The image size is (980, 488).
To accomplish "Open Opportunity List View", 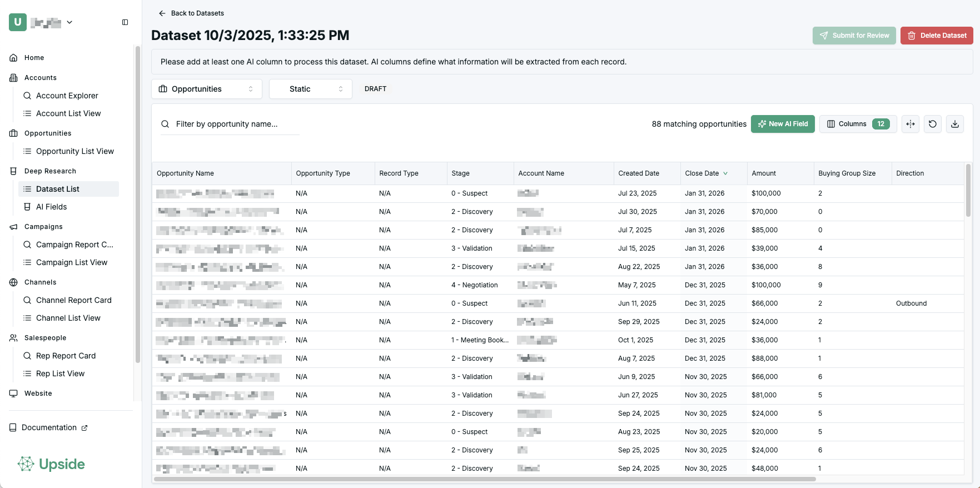I will 75,151.
